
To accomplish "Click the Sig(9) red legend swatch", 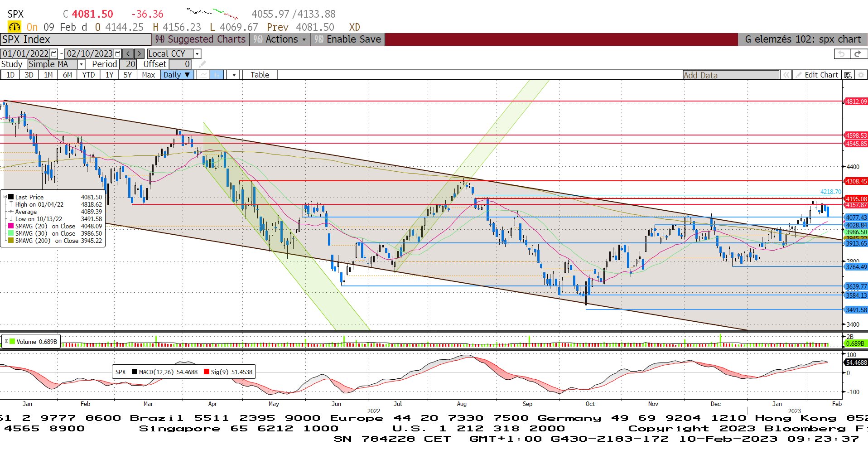I will tap(207, 372).
